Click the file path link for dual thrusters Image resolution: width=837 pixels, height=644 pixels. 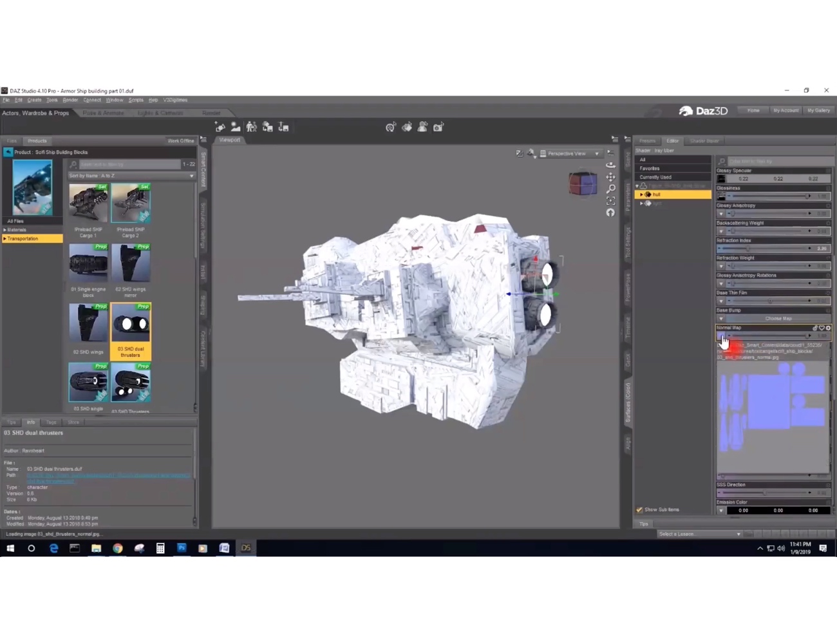[106, 477]
